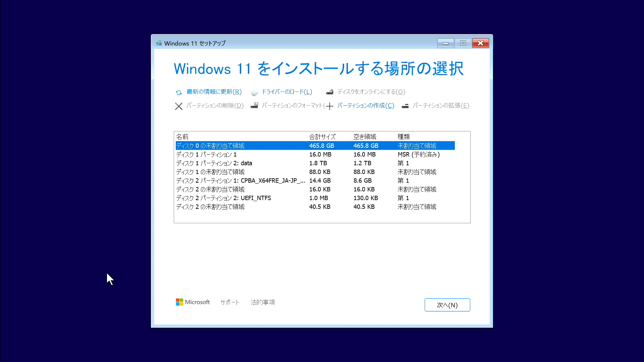Click the disc icon for ドライバーのロード
The height and width of the screenshot is (362, 644).
coord(254,93)
